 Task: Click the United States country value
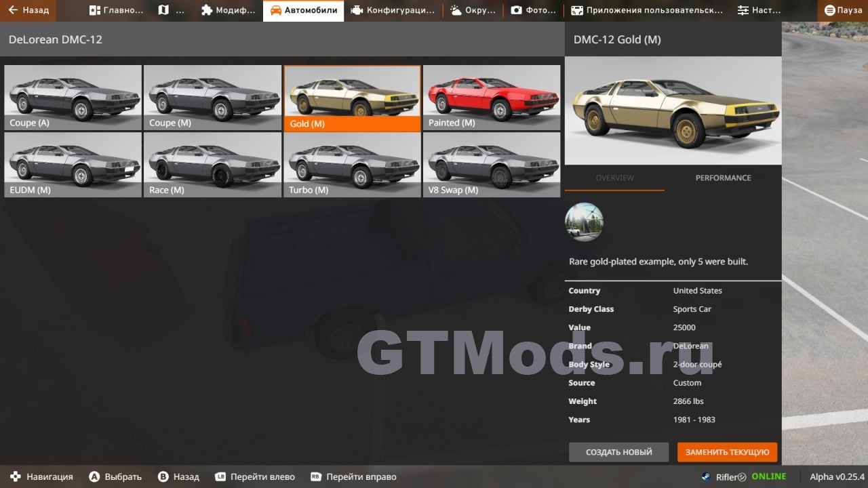[x=697, y=291]
